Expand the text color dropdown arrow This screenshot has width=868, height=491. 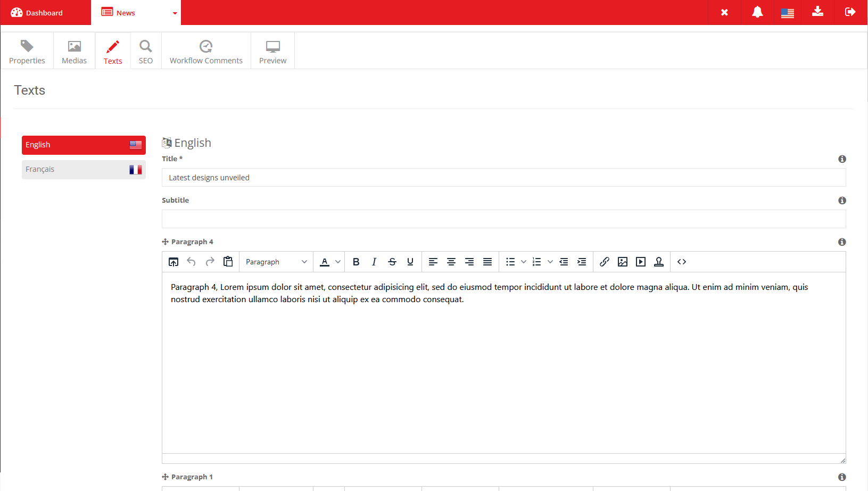(x=338, y=262)
